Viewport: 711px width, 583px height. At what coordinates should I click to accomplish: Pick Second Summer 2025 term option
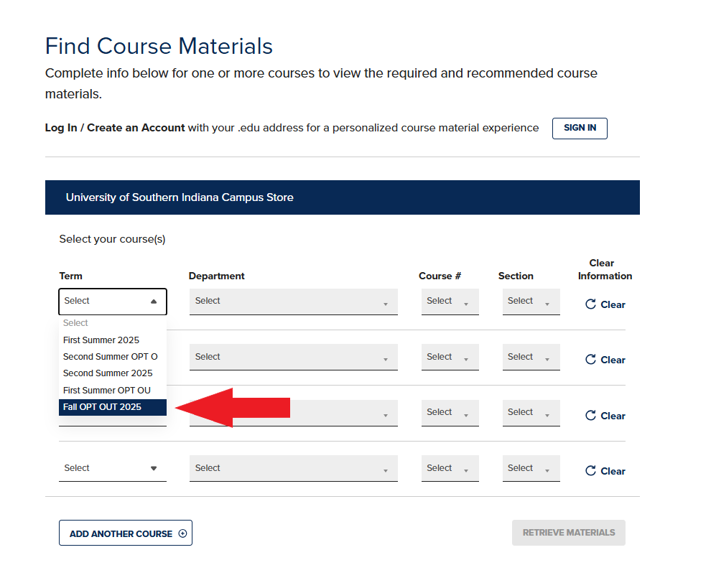pyautogui.click(x=107, y=373)
